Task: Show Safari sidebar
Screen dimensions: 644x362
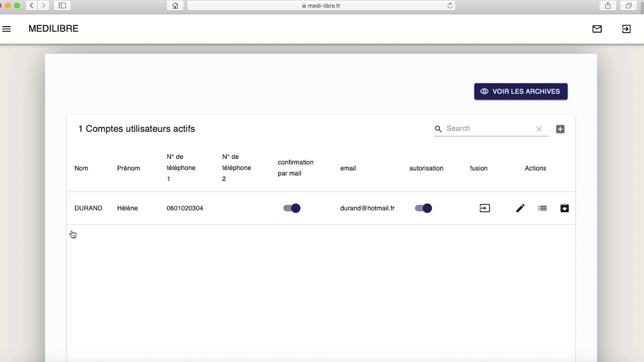Action: 62,6
